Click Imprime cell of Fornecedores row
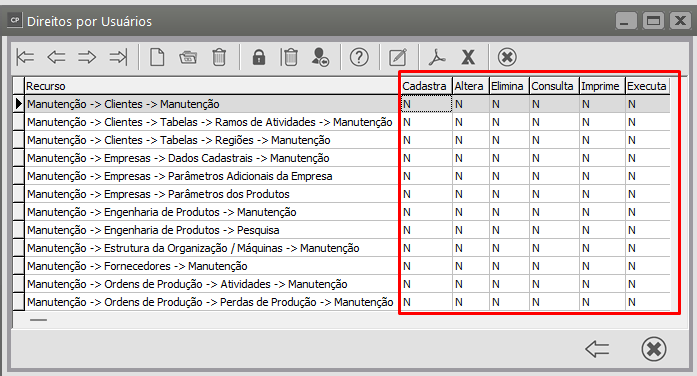The width and height of the screenshot is (697, 376). click(x=602, y=266)
